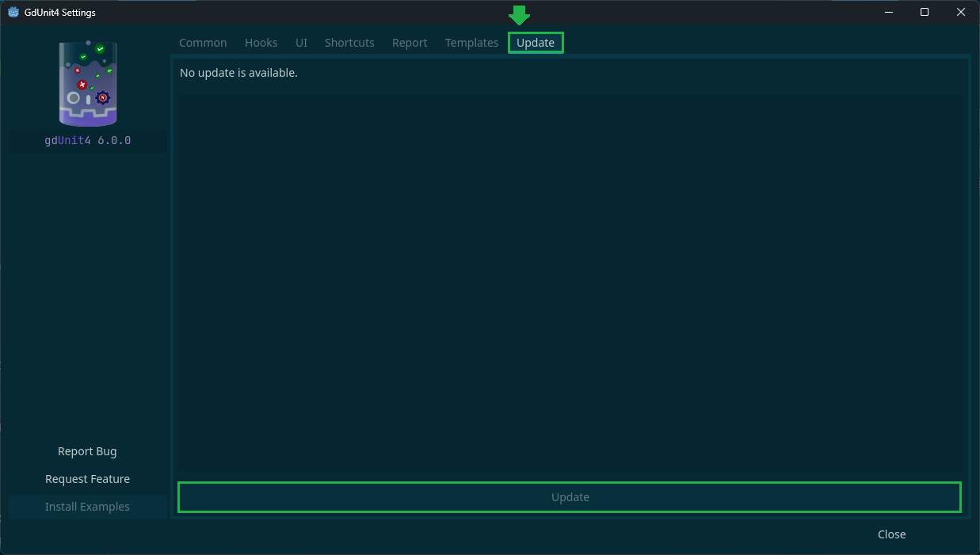980x555 pixels.
Task: Click the 'No update is available' message area
Action: 238,72
